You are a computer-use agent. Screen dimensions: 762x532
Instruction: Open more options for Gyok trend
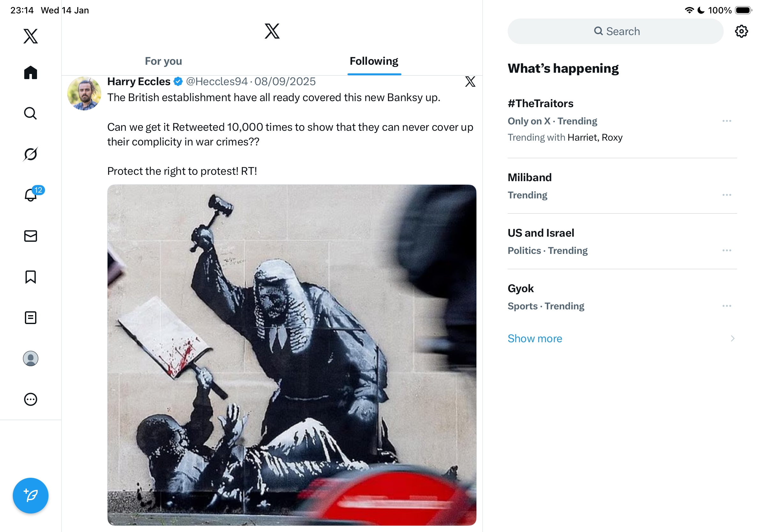[x=727, y=306]
